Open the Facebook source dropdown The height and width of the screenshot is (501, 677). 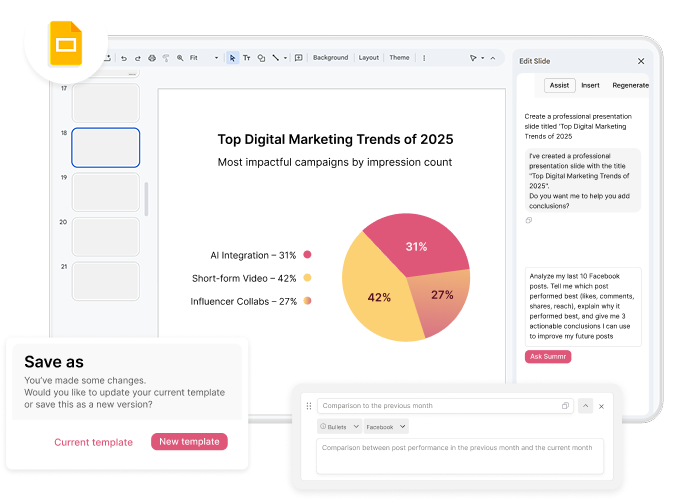tap(386, 427)
